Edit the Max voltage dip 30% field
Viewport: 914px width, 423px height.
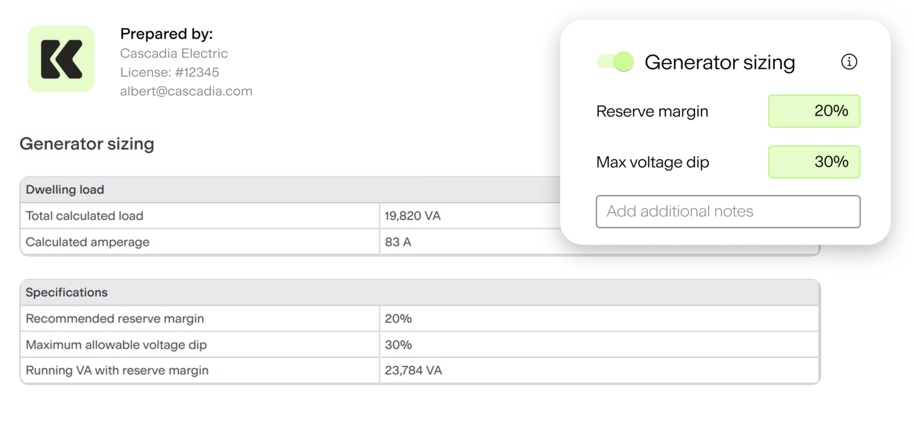[814, 161]
